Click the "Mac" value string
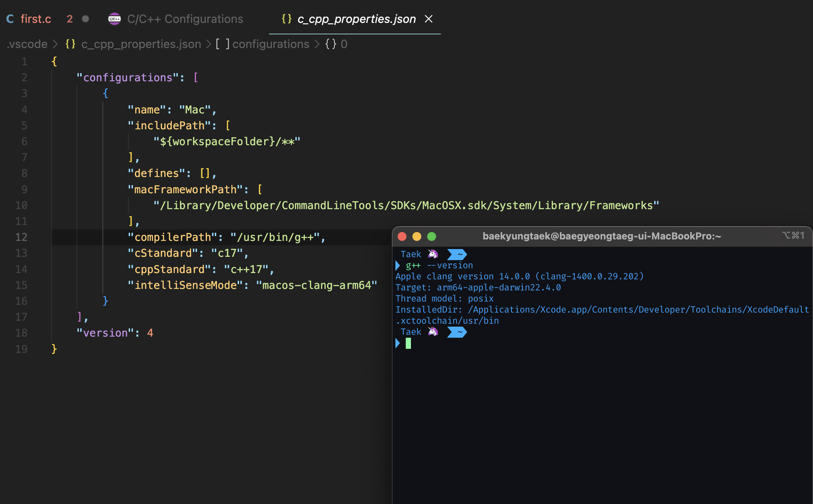This screenshot has height=504, width=813. coord(194,110)
